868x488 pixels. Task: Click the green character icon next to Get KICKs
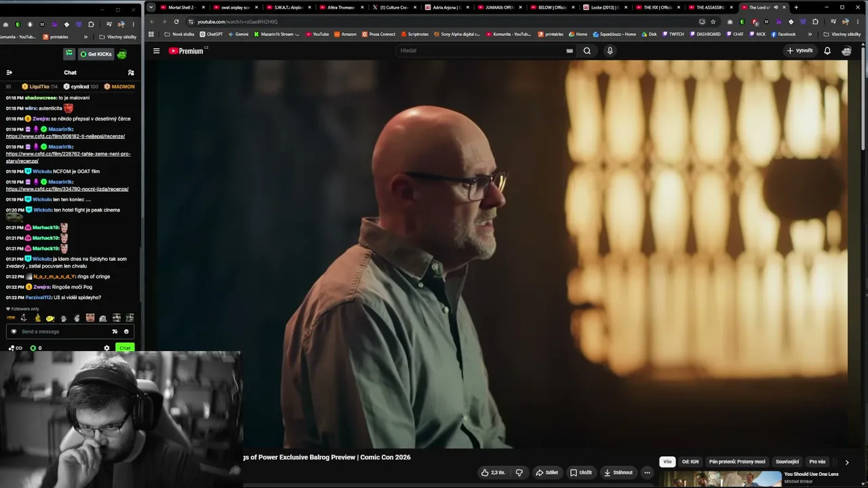122,54
